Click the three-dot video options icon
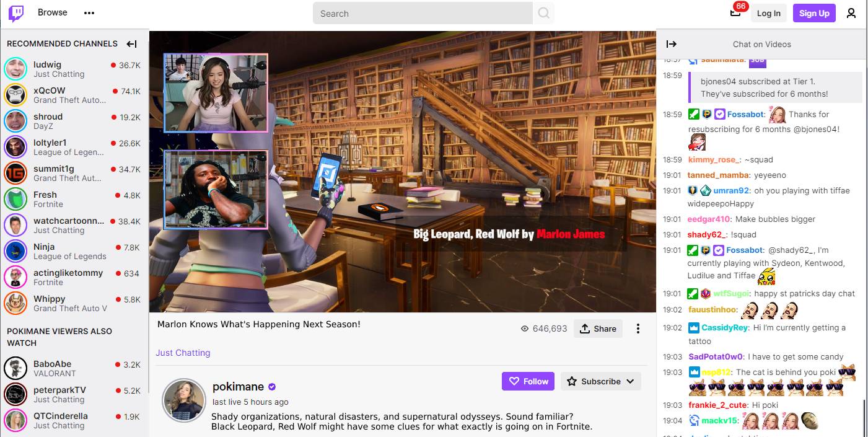The image size is (868, 437). pyautogui.click(x=638, y=329)
